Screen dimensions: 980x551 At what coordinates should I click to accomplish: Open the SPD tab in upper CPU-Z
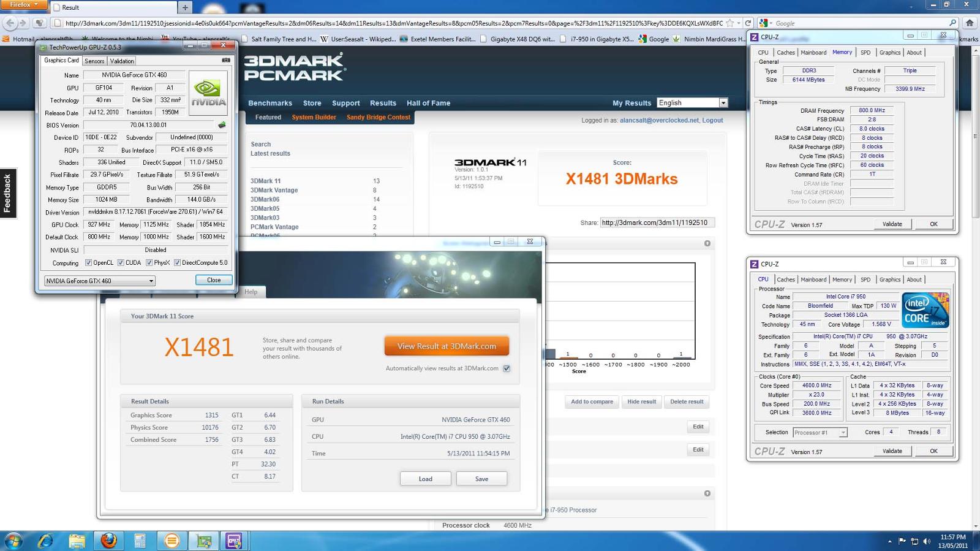pos(865,53)
